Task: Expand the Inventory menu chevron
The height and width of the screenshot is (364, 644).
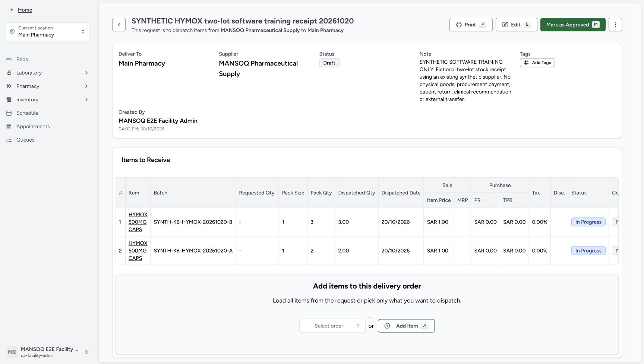Action: (86, 99)
